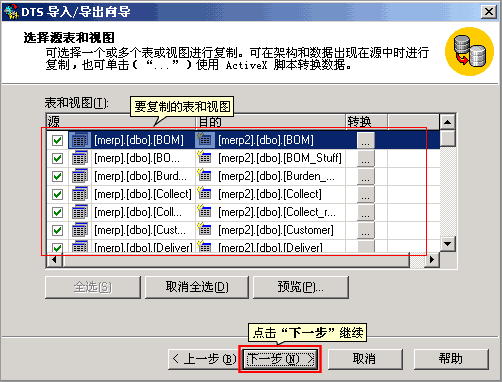Viewport: 502px width, 382px height.
Task: Click the list's scroll up arrow
Action: click(447, 122)
